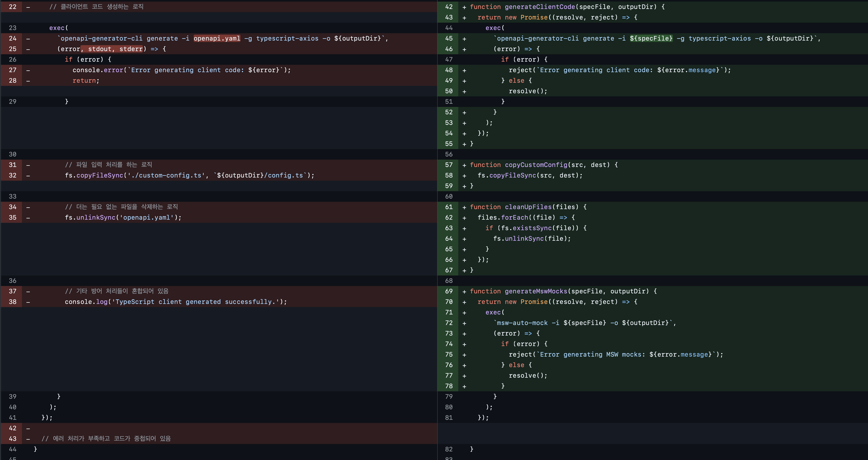Click left line number 29
The image size is (868, 460).
[x=12, y=101]
